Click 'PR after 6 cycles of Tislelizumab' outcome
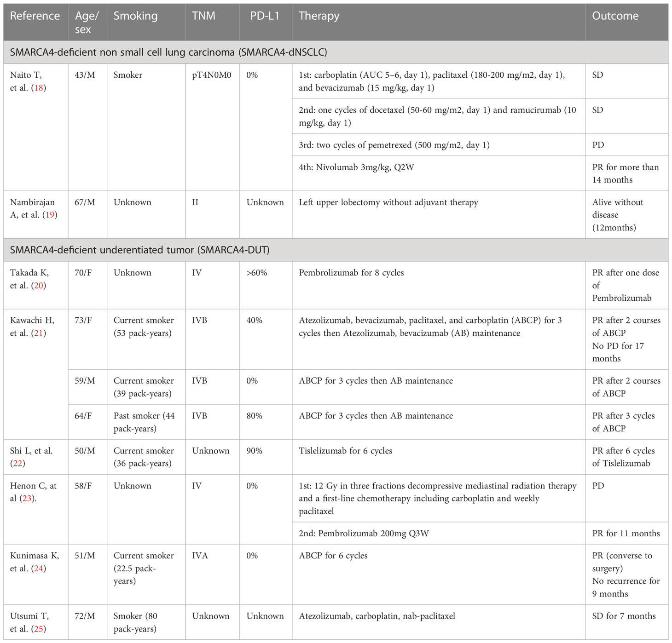 pos(627,457)
